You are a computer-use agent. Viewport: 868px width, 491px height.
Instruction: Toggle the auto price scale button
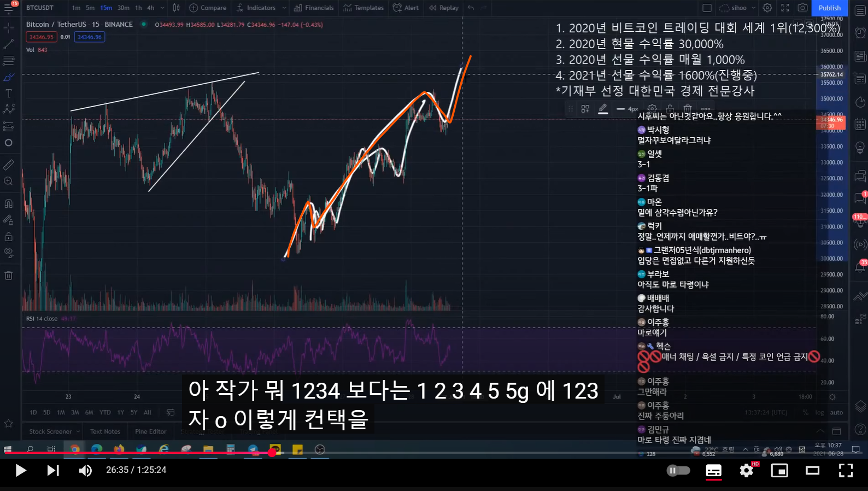836,413
